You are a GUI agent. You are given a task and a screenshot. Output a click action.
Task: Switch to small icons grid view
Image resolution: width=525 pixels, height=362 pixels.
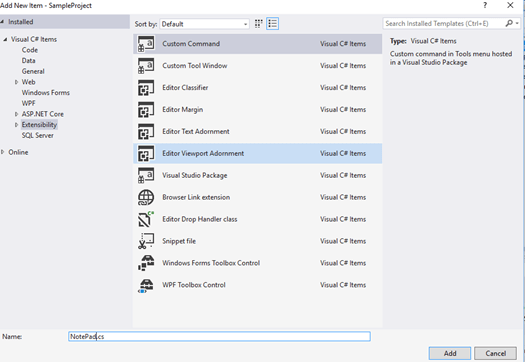(258, 24)
